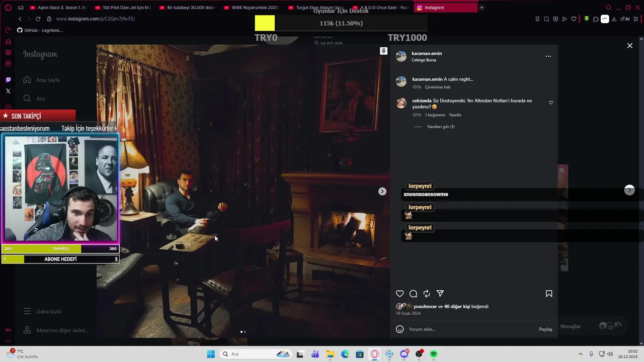Open Discord from the taskbar
The height and width of the screenshot is (362, 644).
click(404, 354)
